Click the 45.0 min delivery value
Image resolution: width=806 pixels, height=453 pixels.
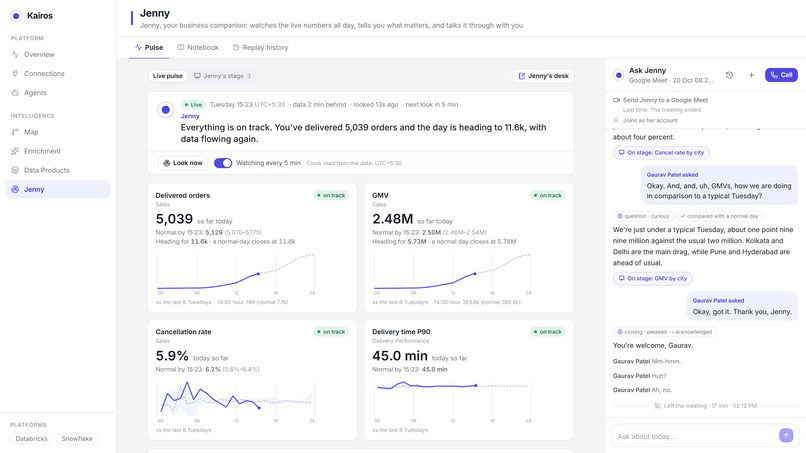click(x=400, y=356)
